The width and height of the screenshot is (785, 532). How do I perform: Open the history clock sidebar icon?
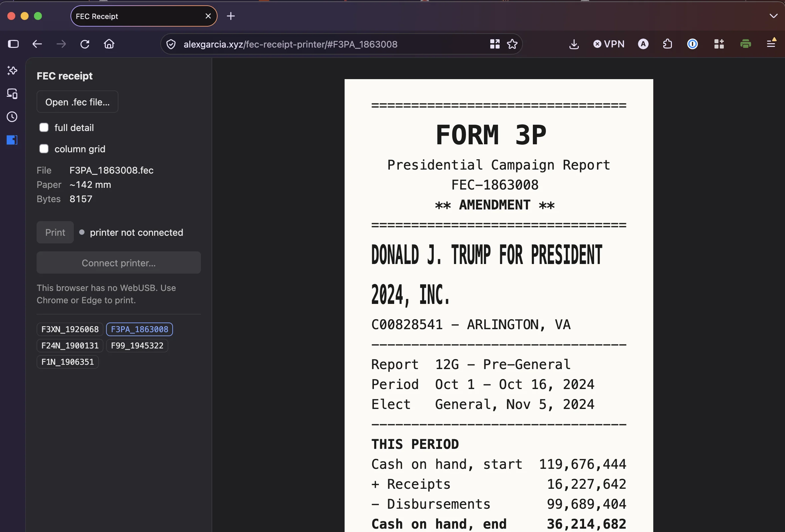pyautogui.click(x=12, y=117)
